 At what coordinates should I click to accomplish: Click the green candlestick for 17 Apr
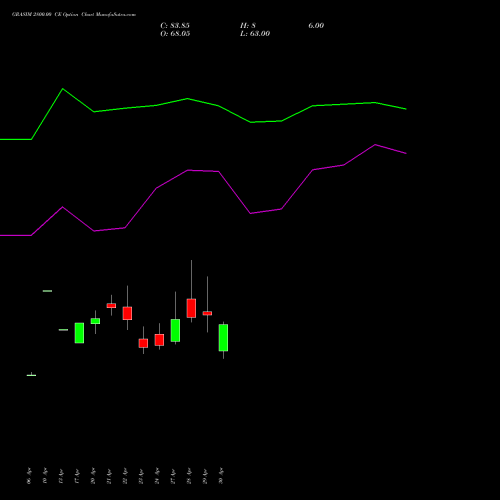(79, 333)
